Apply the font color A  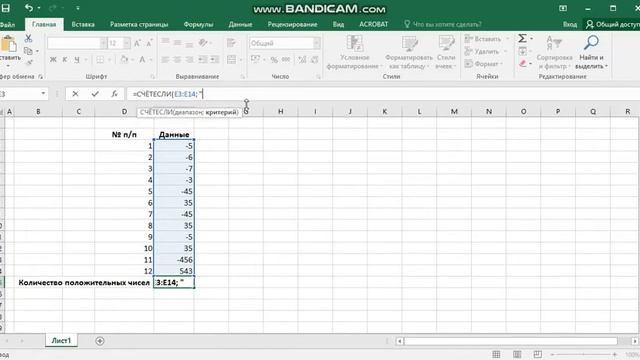pyautogui.click(x=142, y=60)
